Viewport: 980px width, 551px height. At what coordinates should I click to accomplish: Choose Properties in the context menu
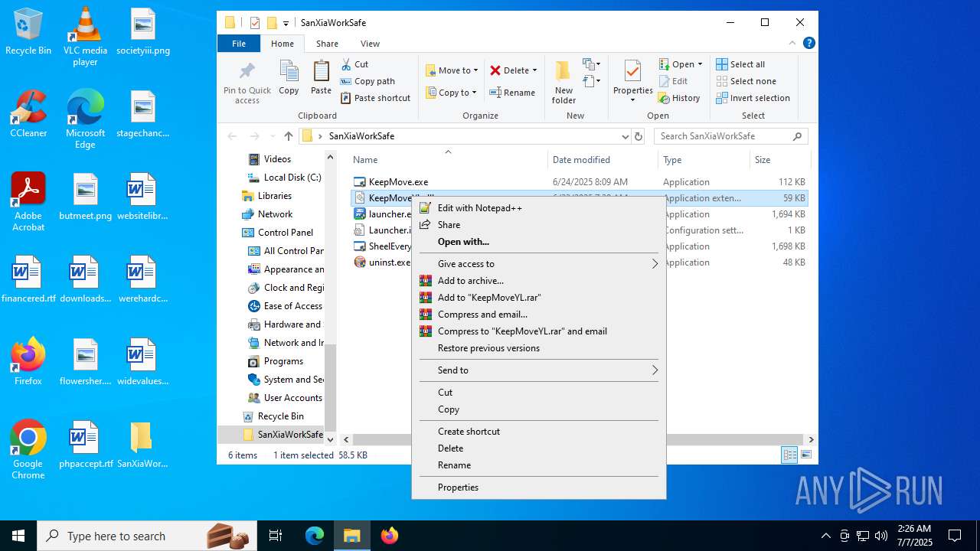(x=458, y=487)
